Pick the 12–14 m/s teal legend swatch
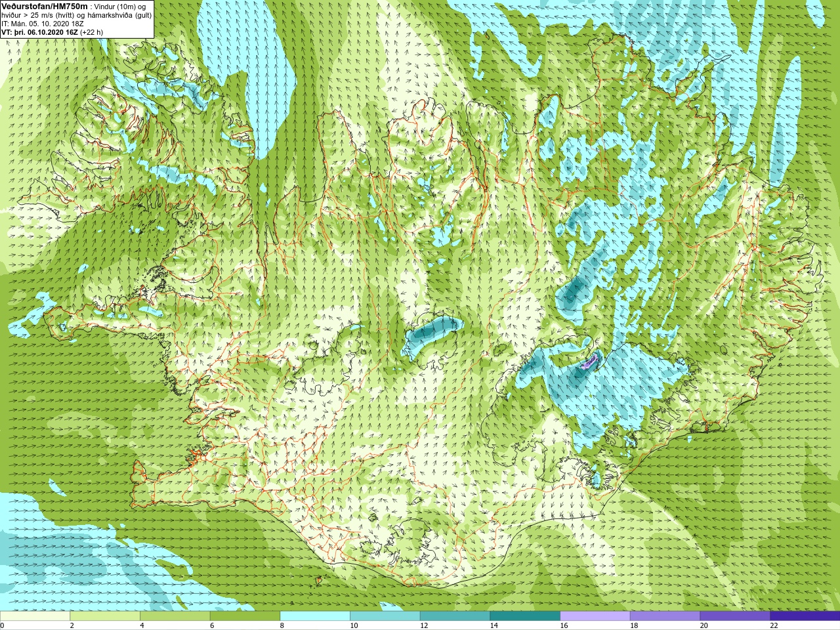This screenshot has height=630, width=840. click(455, 616)
